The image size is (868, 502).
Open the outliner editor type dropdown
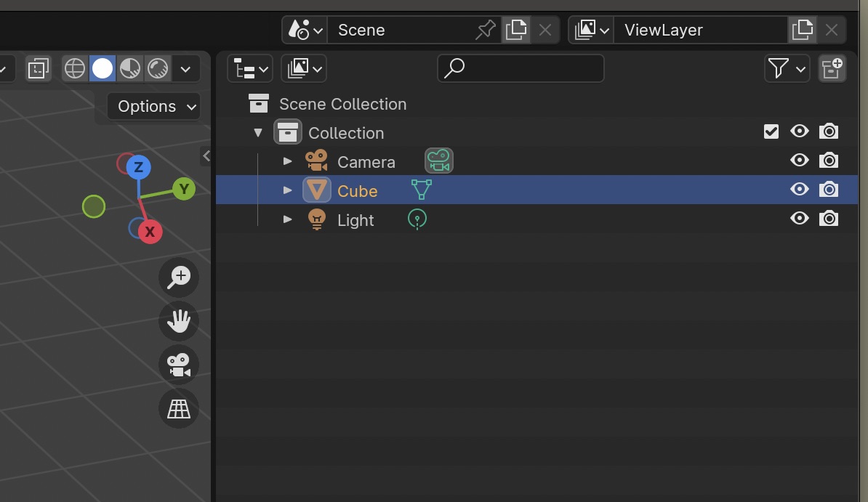pyautogui.click(x=250, y=68)
